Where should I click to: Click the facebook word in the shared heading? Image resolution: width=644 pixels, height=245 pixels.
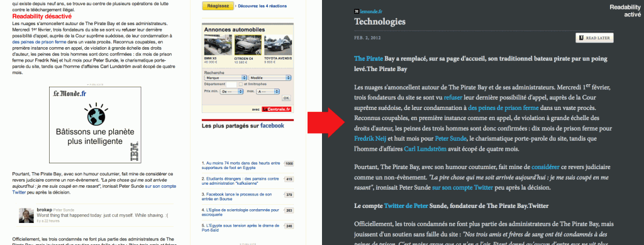(x=272, y=126)
